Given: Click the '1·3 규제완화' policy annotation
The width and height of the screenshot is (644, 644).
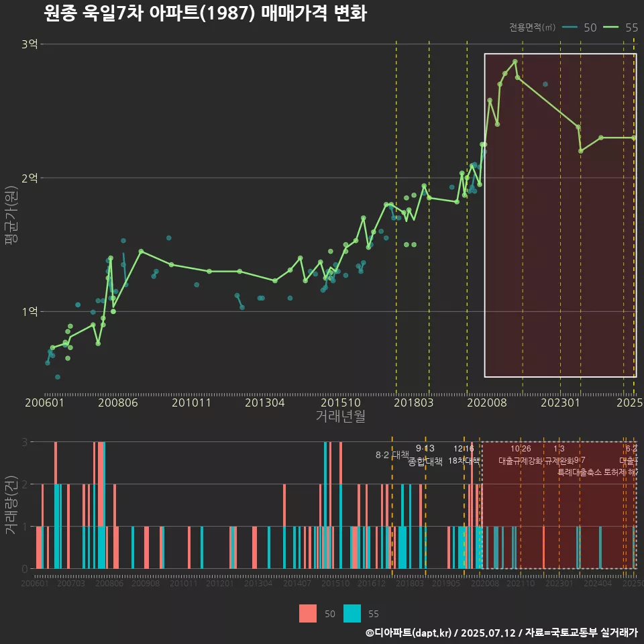Looking at the screenshot, I should [x=559, y=455].
